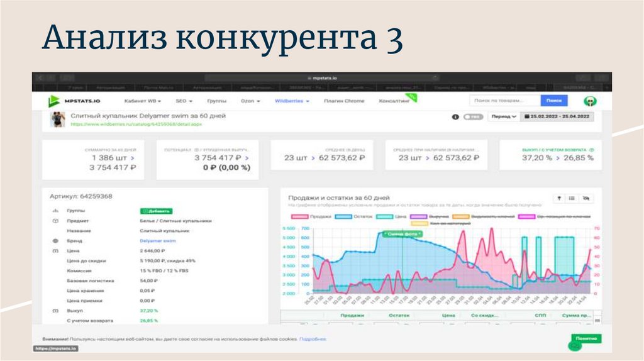This screenshot has width=644, height=361.
Task: Click the help icon in the Выкуп card
Action: tap(591, 150)
